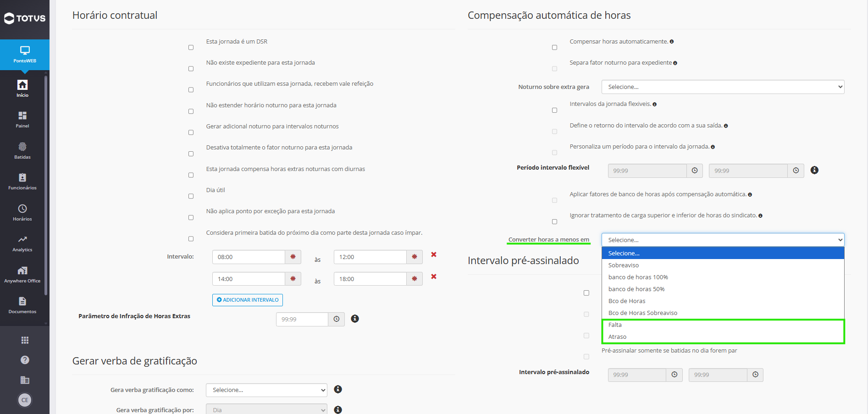Show info for Gera verba gratificação por
This screenshot has width=868, height=414.
coord(338,410)
